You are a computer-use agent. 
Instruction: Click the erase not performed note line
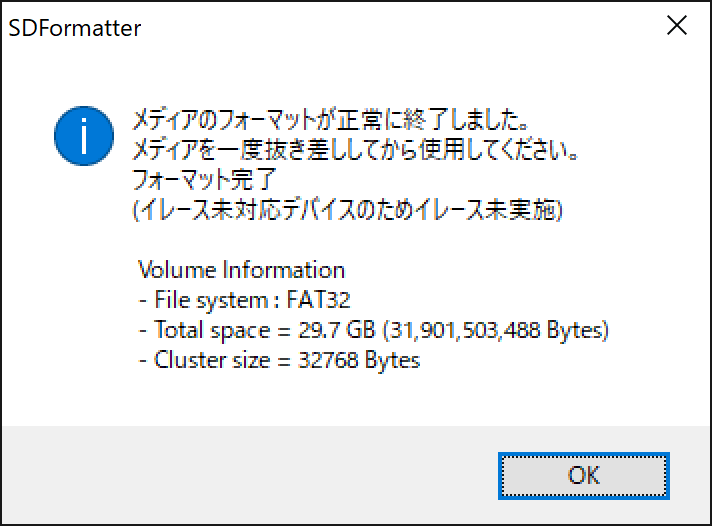coord(350,212)
